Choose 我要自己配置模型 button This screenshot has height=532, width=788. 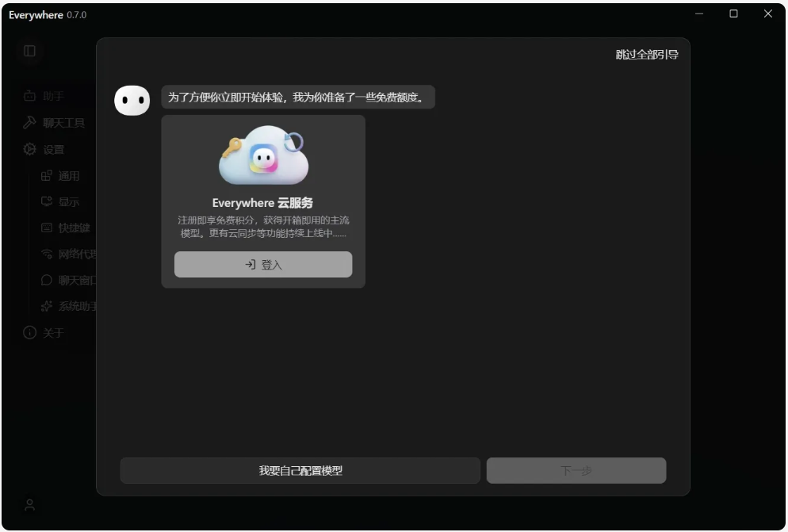(x=300, y=471)
